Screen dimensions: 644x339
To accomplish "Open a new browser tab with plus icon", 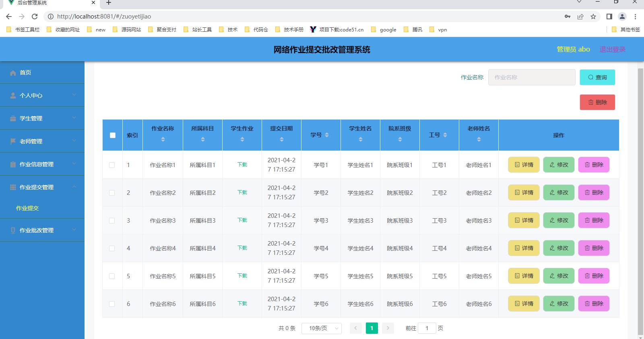I will [x=109, y=2].
